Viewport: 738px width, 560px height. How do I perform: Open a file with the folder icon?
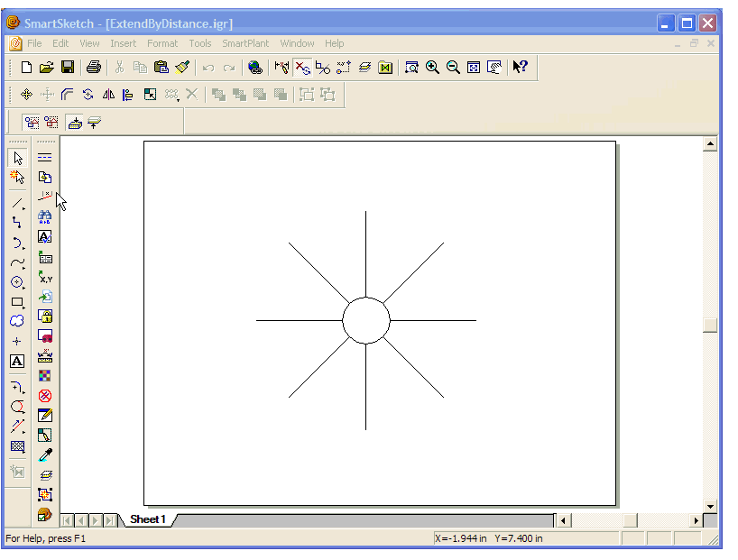pyautogui.click(x=47, y=68)
